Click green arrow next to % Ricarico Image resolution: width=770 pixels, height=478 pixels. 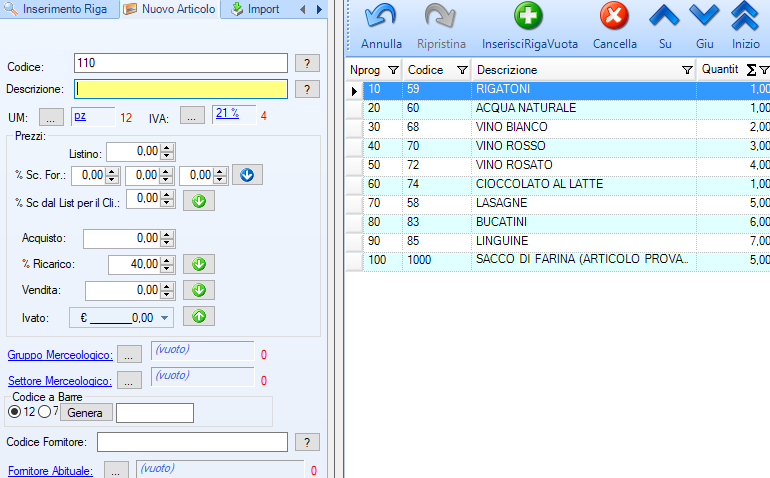[198, 264]
